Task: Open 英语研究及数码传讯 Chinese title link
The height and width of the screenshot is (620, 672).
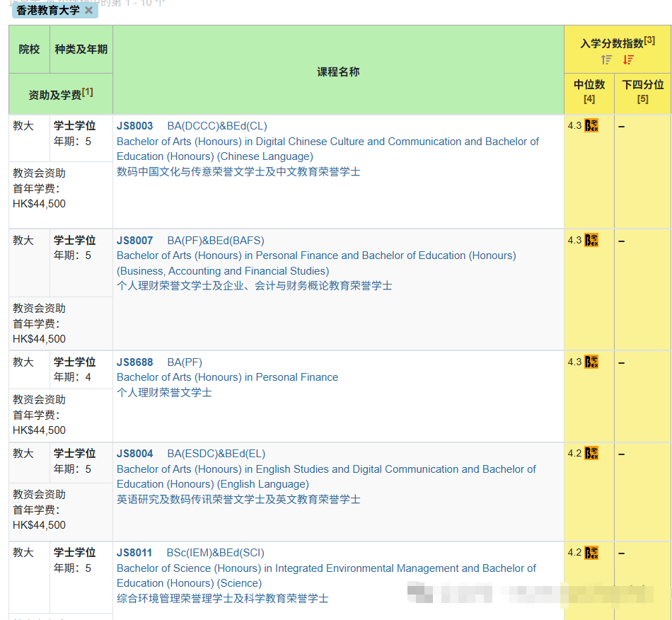Action: tap(238, 499)
